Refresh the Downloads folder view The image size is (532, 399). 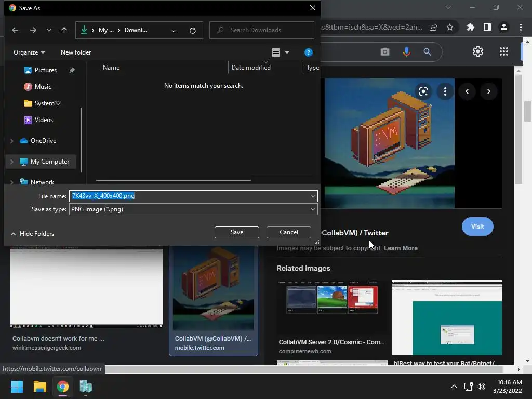point(193,31)
